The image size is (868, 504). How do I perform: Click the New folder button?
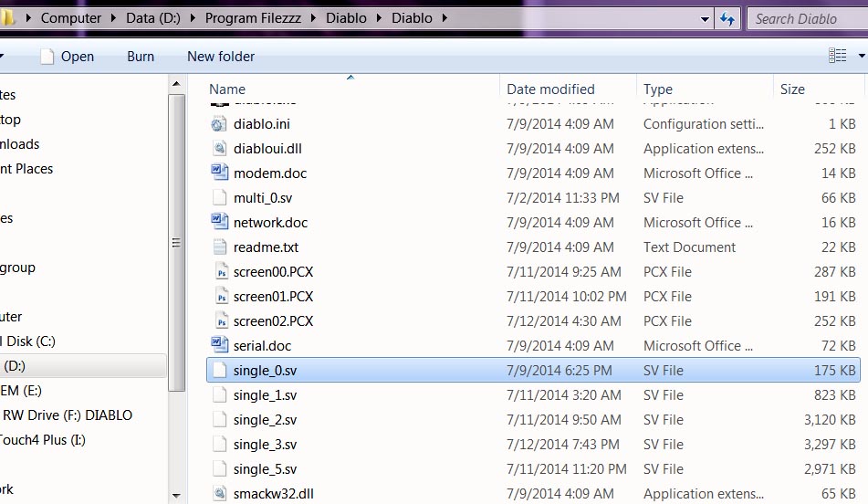221,57
